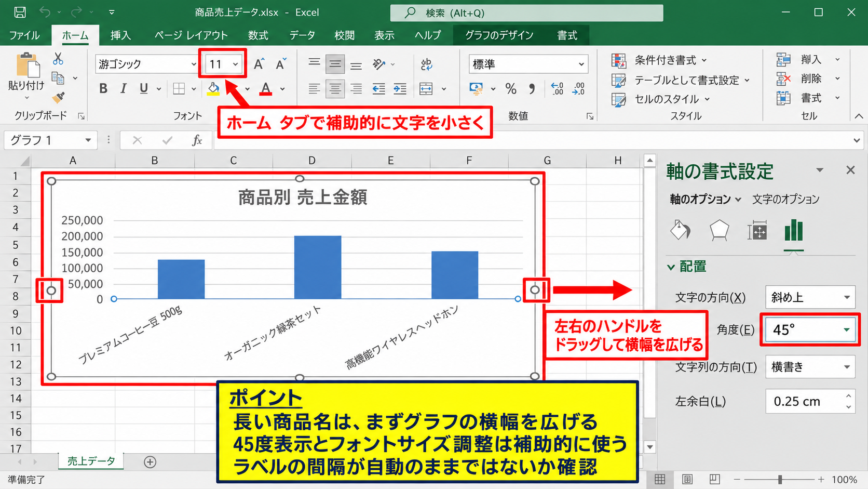Image resolution: width=868 pixels, height=489 pixels.
Task: Click the Increase Decimal icon
Action: tap(557, 89)
